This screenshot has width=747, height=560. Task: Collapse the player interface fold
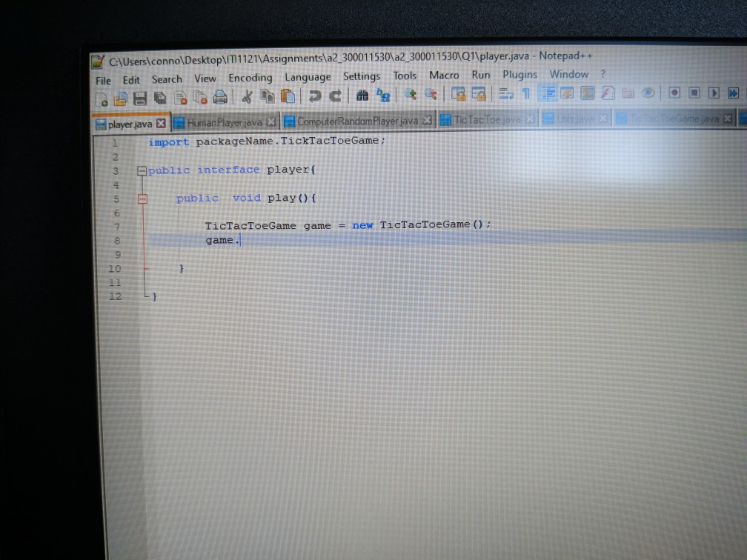point(141,170)
